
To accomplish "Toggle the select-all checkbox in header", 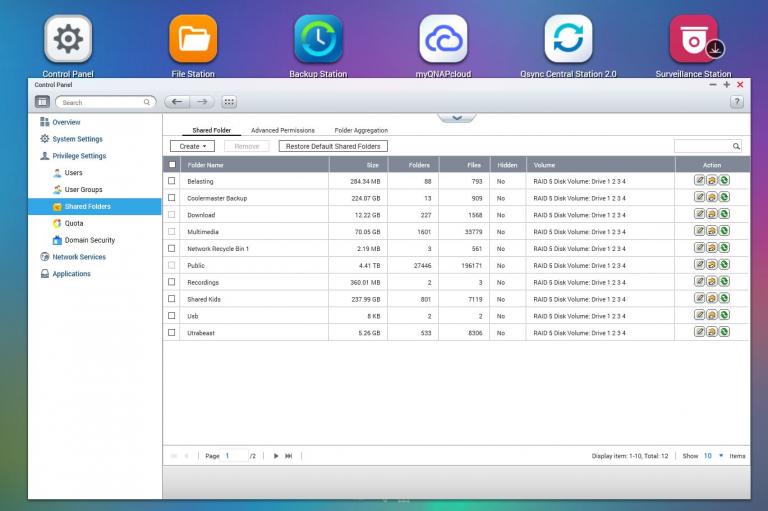I will point(172,164).
